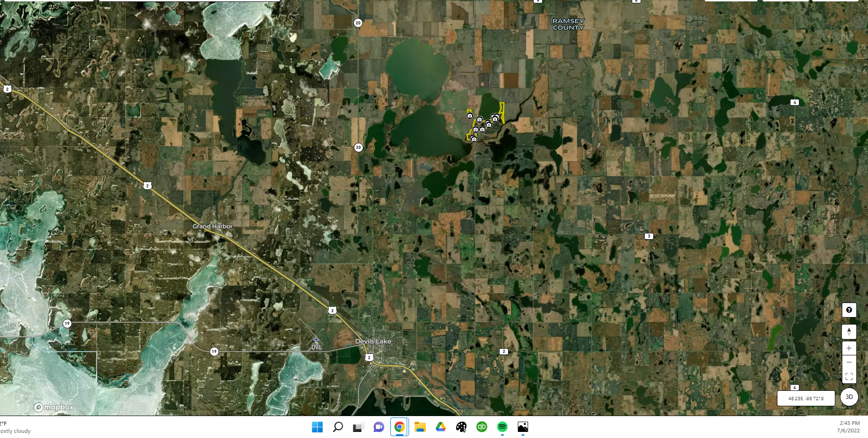This screenshot has height=438, width=868.
Task: Click the Mapbox logo link
Action: pos(54,407)
